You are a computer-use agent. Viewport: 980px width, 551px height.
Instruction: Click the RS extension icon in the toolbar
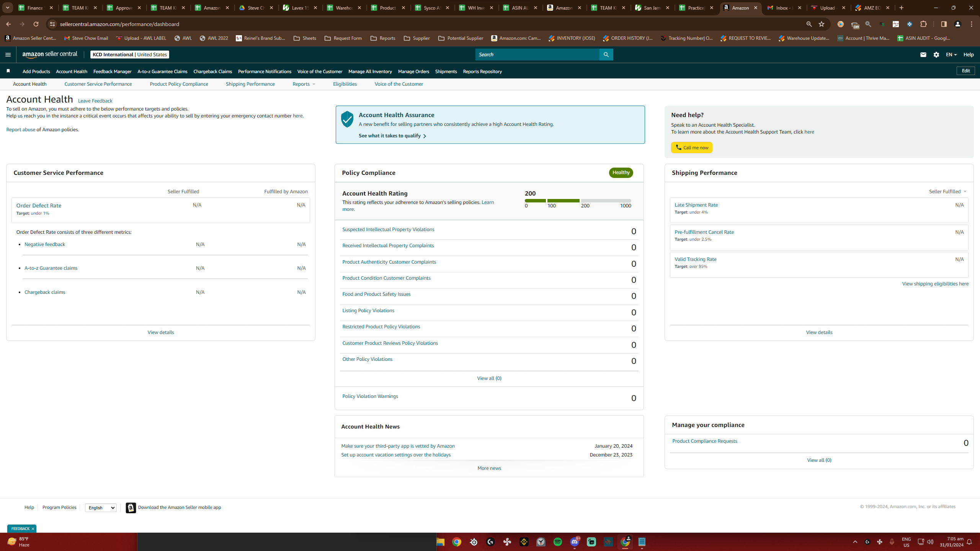click(882, 24)
